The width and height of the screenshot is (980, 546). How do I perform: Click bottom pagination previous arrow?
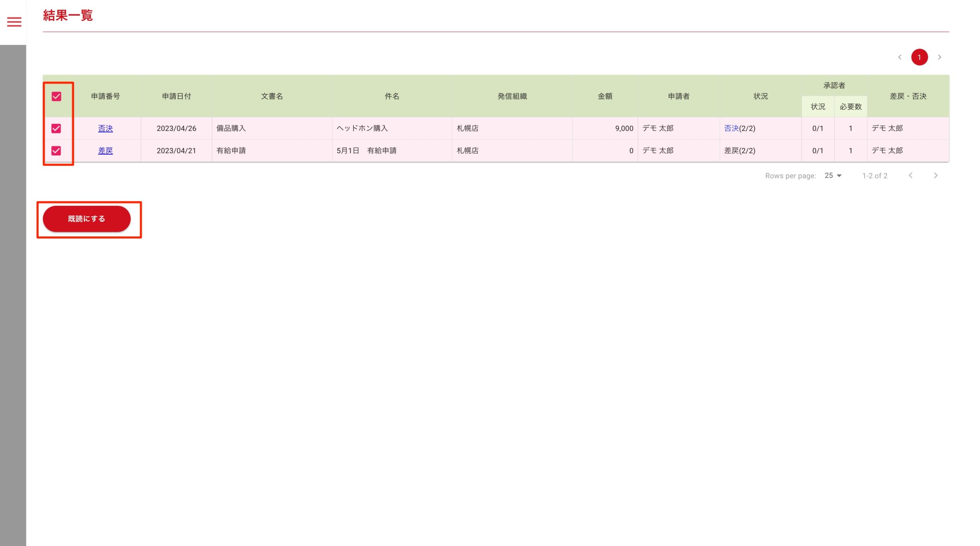point(911,175)
